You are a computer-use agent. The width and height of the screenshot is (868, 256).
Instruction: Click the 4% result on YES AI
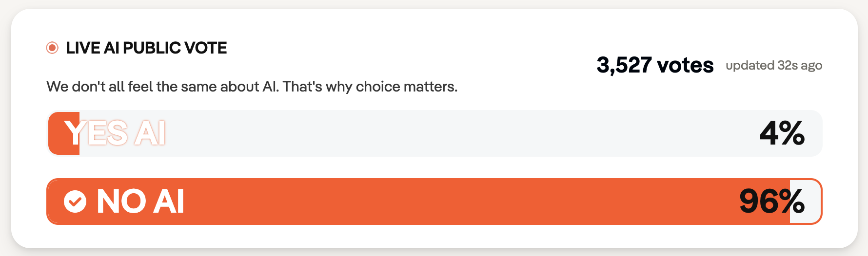coord(782,133)
